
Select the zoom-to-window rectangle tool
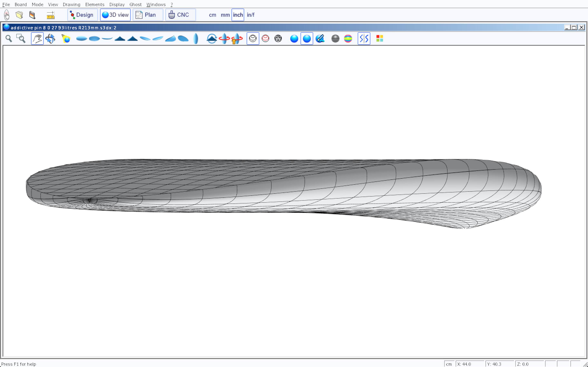pos(21,39)
